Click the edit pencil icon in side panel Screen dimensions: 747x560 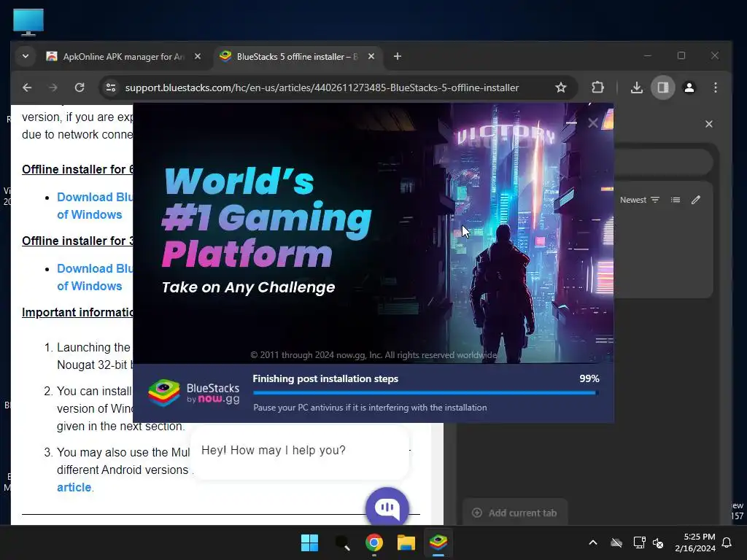[x=696, y=200]
